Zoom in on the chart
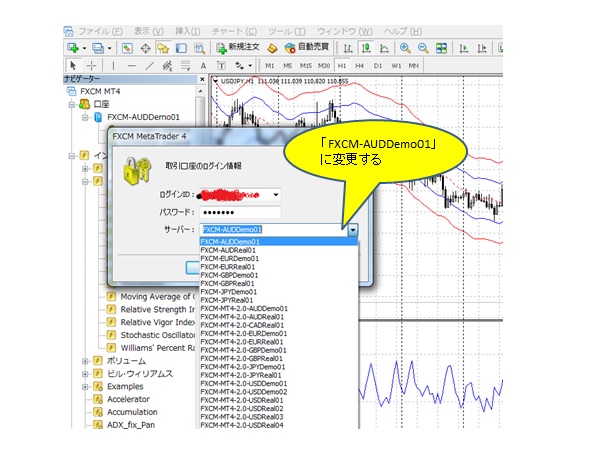The height and width of the screenshot is (463, 599). 405,48
